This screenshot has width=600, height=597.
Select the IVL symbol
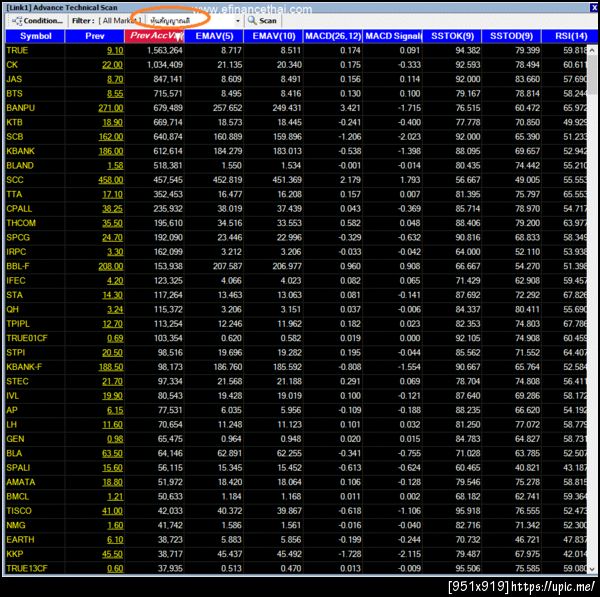coord(12,396)
